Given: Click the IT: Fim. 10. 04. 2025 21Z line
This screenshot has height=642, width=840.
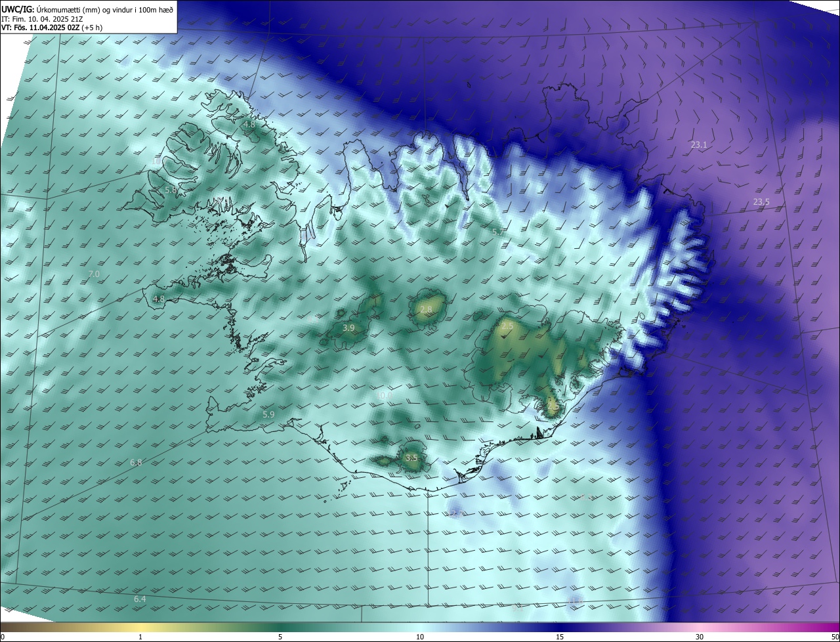Looking at the screenshot, I should tap(41, 19).
